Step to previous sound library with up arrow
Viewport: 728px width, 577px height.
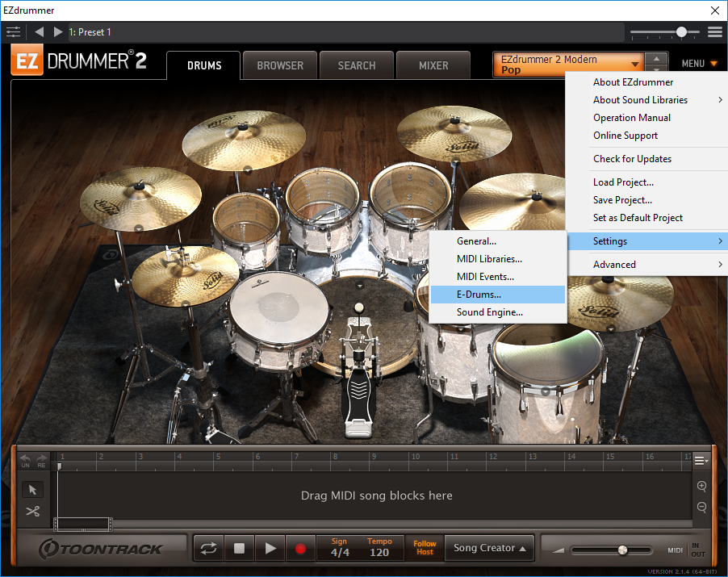tap(656, 58)
